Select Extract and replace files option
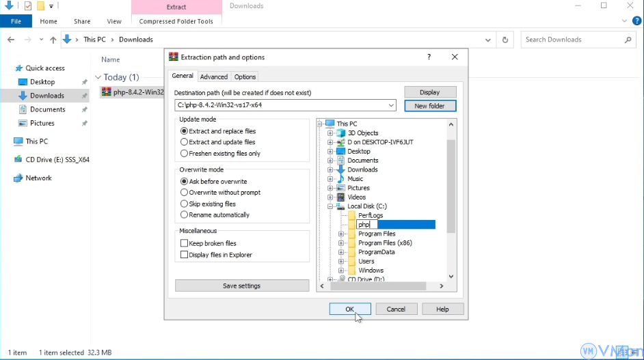Screen dimensions: 644x360 click(x=184, y=131)
